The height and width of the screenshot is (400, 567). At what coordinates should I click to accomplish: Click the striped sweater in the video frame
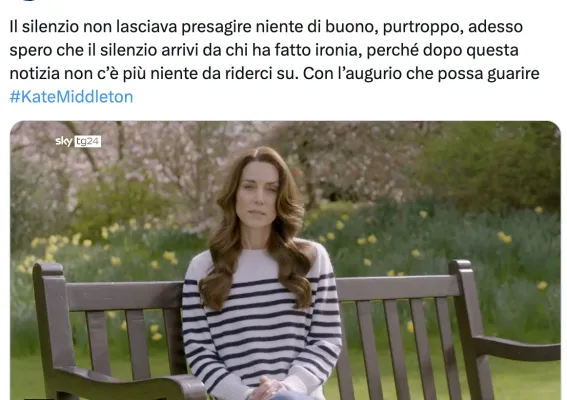tap(262, 322)
